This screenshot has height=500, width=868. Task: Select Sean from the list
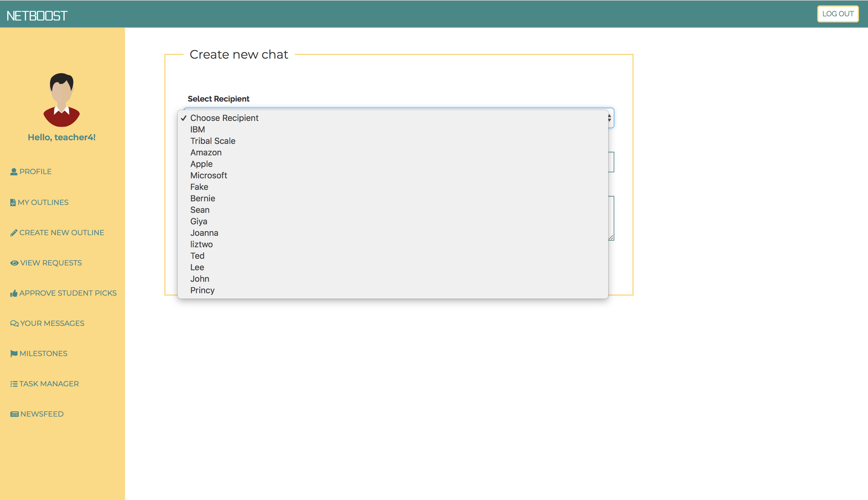point(393,210)
